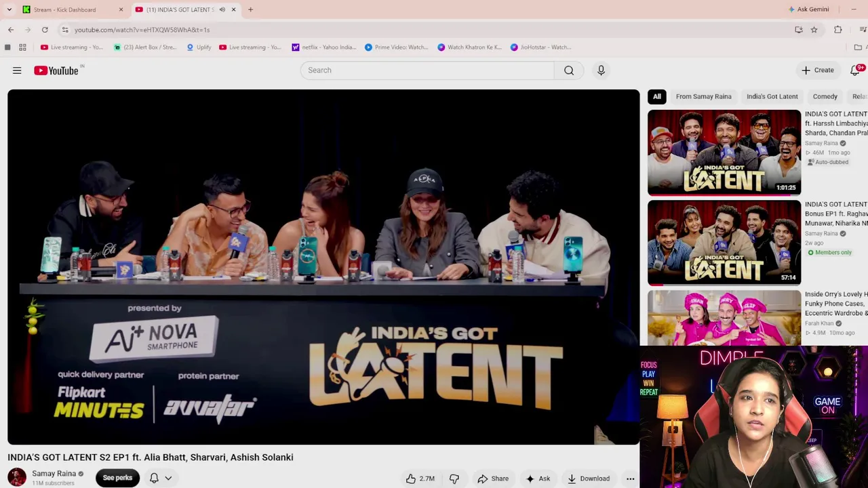The width and height of the screenshot is (868, 488).
Task: Open 'Inside Orry's Home' video title
Action: (836, 304)
